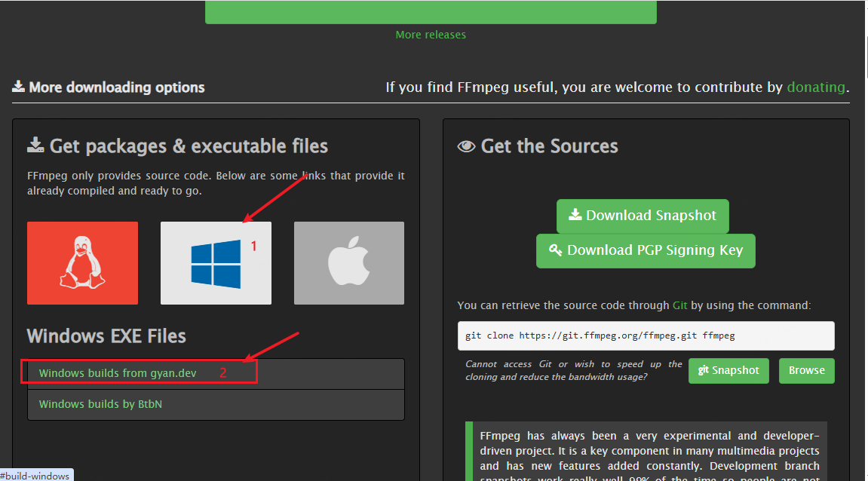This screenshot has height=481, width=868.
Task: Click the Get the Sources heading
Action: pos(538,146)
